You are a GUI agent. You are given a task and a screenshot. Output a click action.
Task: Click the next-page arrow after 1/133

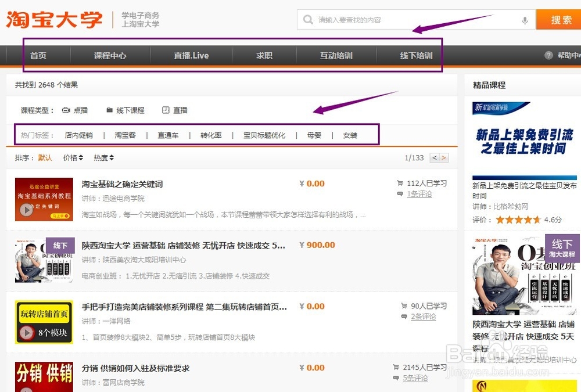tap(442, 157)
